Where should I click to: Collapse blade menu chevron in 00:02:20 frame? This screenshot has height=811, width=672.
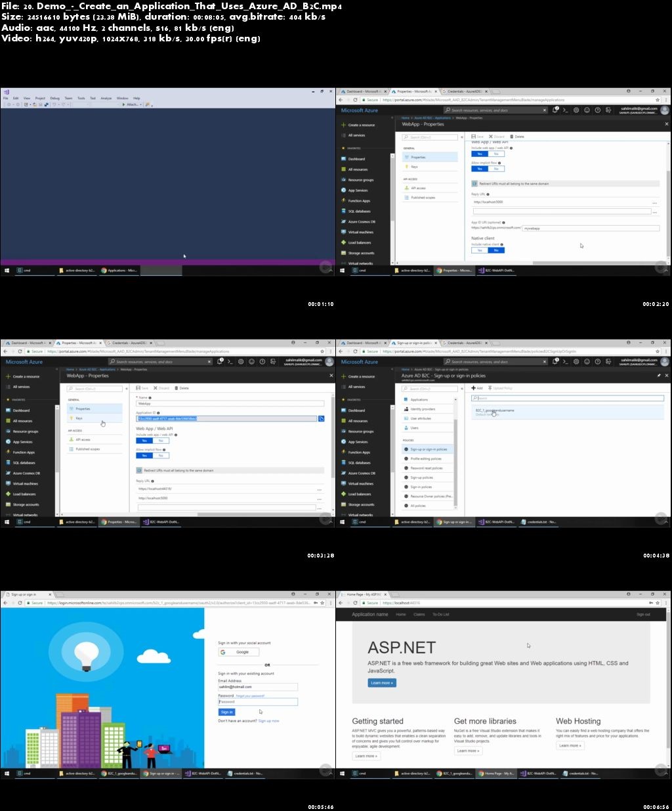[461, 137]
